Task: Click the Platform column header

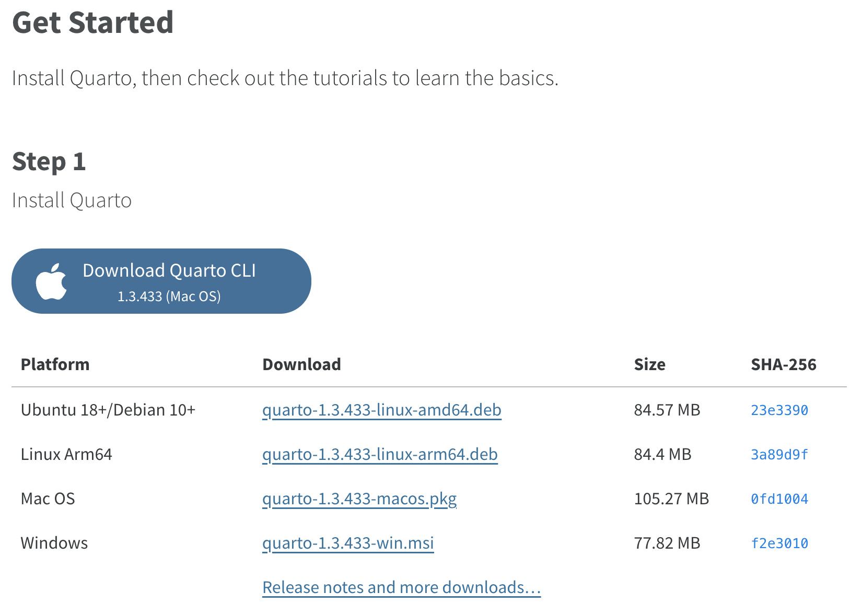Action: coord(55,364)
